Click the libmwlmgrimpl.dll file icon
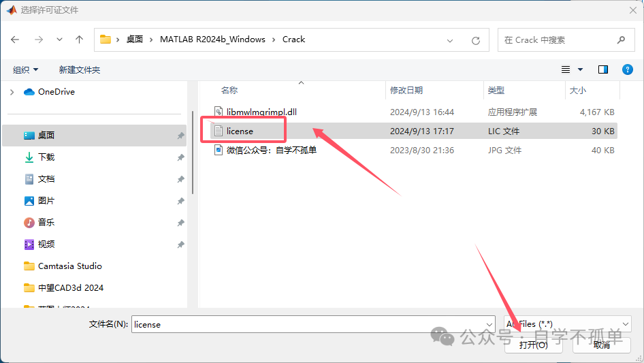 click(219, 112)
